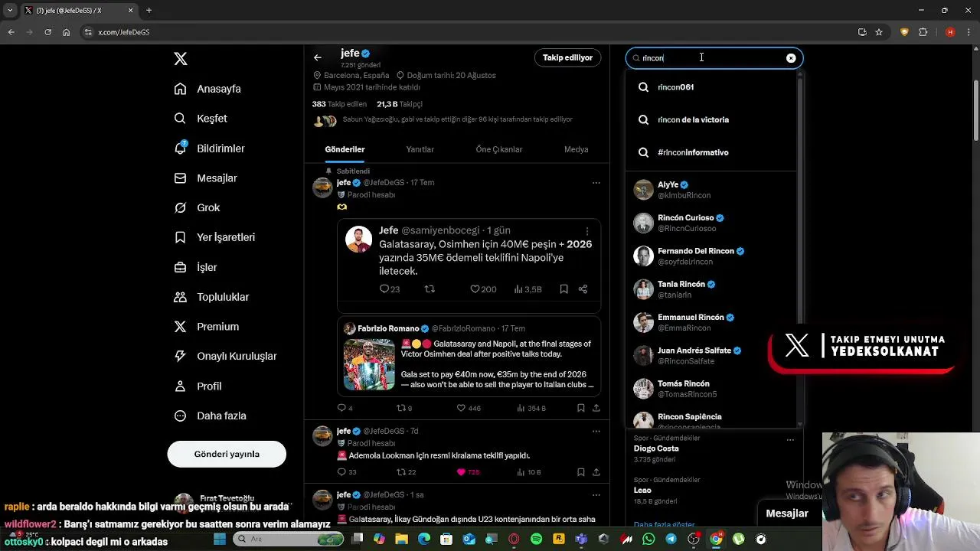Viewport: 980px width, 551px height.
Task: Open the AlyYe account suggestion
Action: 710,190
